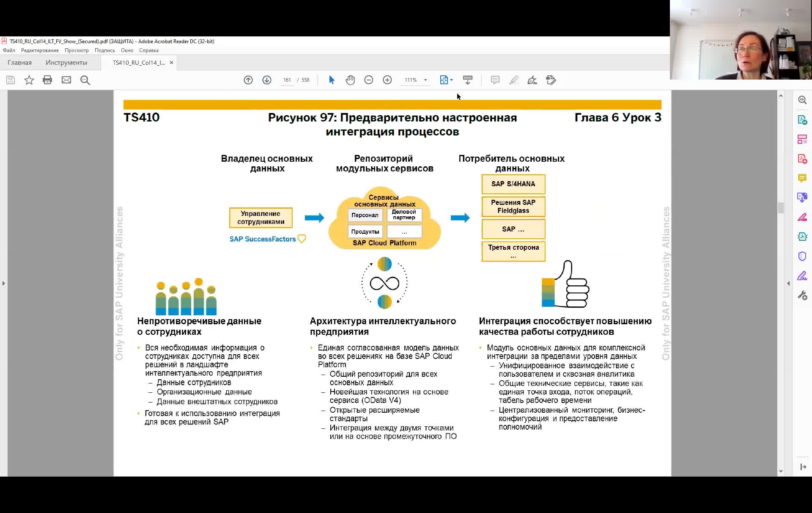
Task: Open the Sign document pen tool
Action: (532, 80)
